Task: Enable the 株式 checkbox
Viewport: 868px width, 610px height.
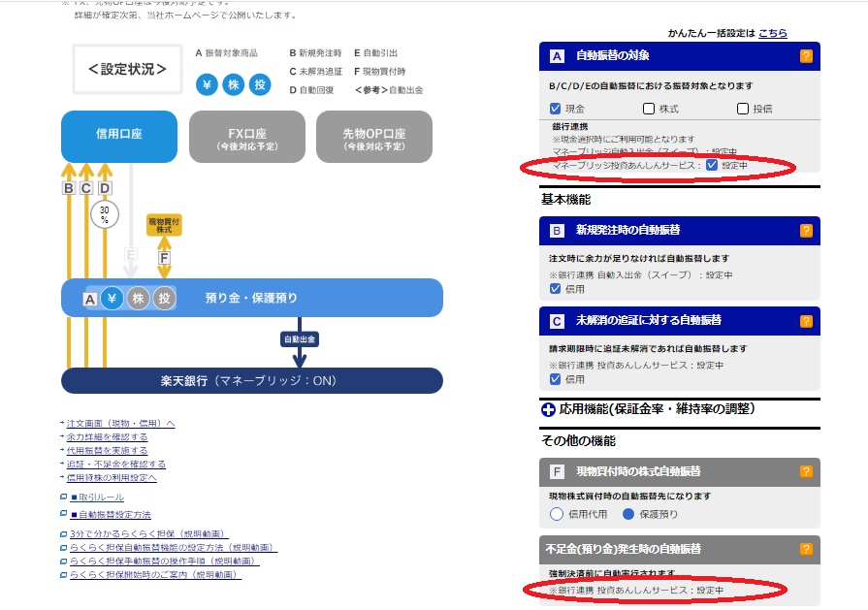Action: tap(649, 109)
